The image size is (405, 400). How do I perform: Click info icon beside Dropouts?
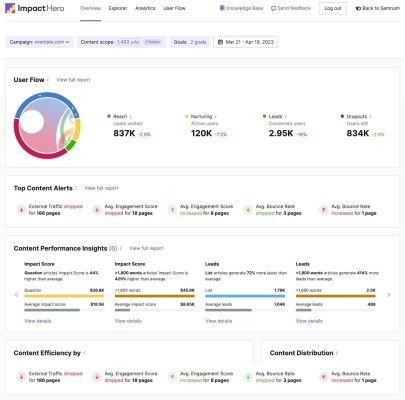[371, 116]
